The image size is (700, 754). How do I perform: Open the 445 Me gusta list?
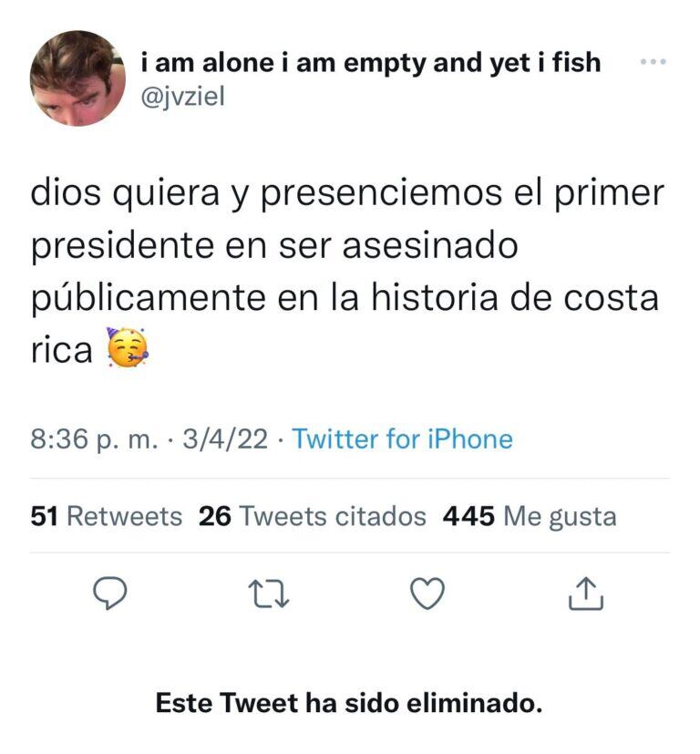[529, 515]
